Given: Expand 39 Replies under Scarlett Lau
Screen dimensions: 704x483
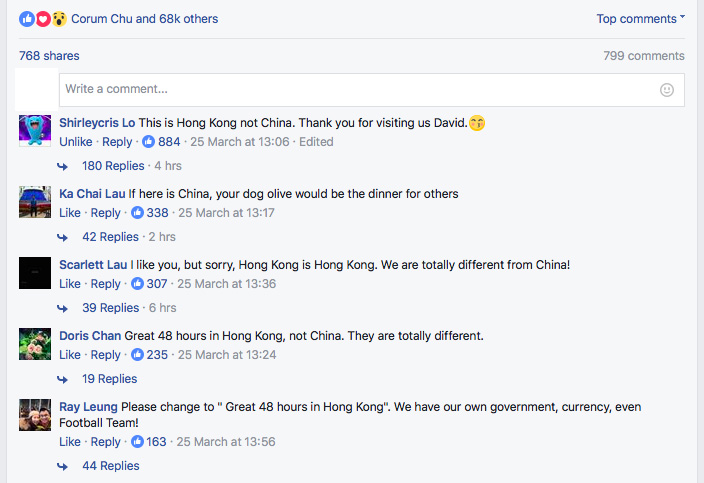Looking at the screenshot, I should [110, 308].
